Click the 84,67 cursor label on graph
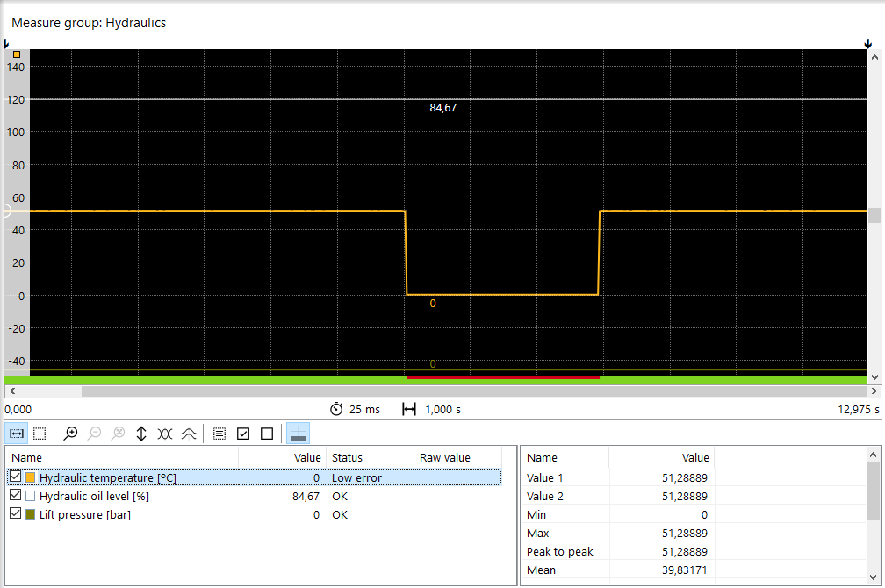885x588 pixels. point(443,108)
